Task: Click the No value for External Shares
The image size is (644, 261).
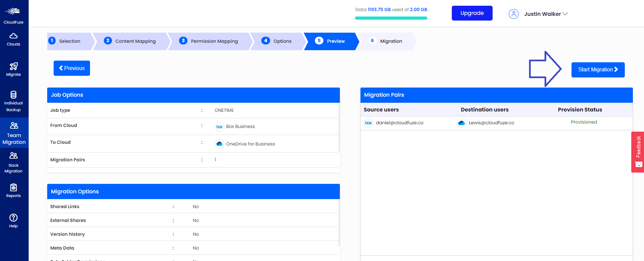Action: pos(196,221)
